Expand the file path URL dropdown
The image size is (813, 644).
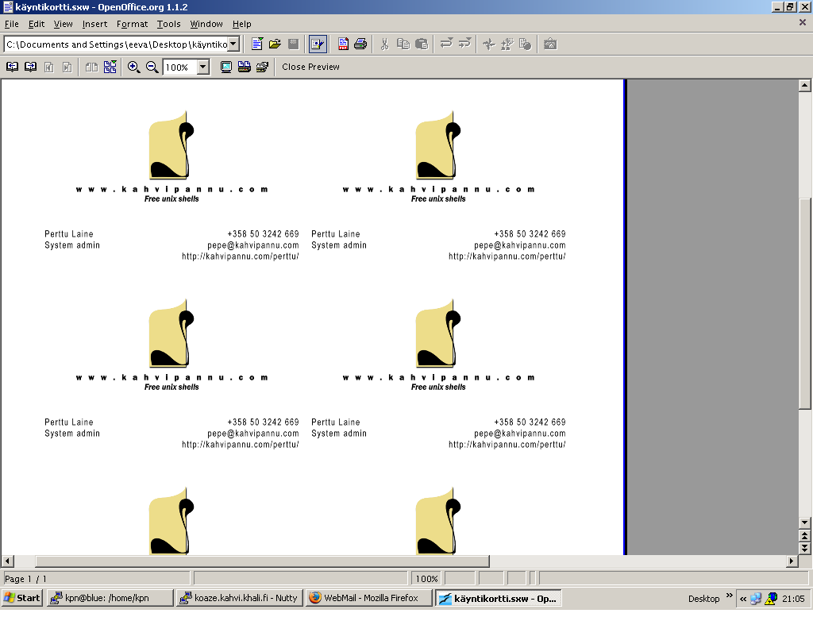click(233, 44)
